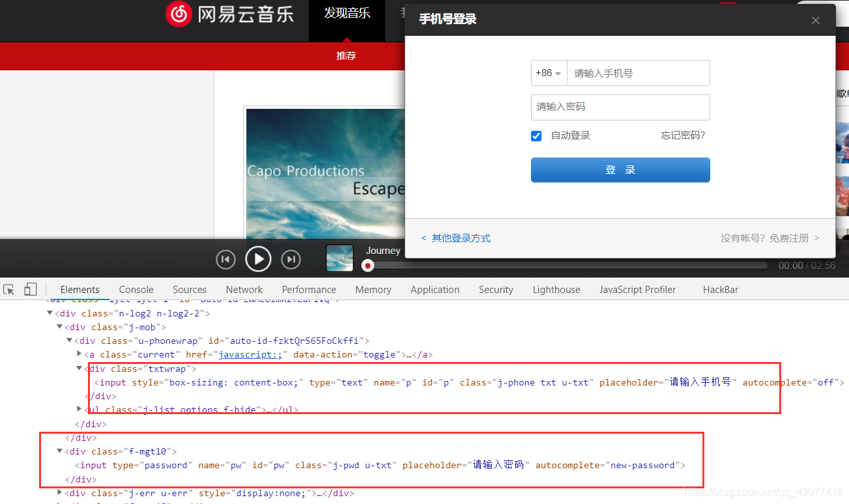Click the Journey song title in player

click(x=383, y=251)
